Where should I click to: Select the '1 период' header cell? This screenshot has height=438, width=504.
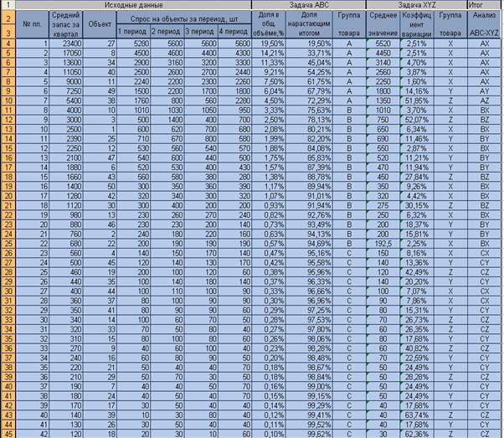pos(133,32)
